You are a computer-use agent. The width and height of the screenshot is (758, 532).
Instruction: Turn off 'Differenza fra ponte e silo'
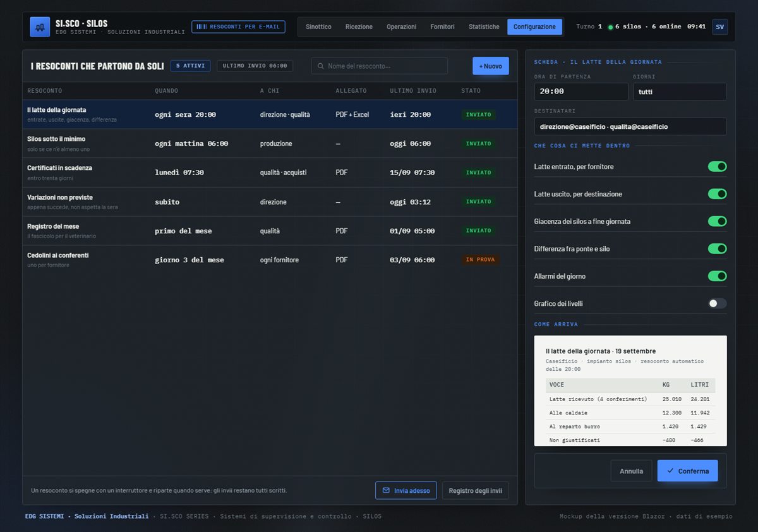717,249
